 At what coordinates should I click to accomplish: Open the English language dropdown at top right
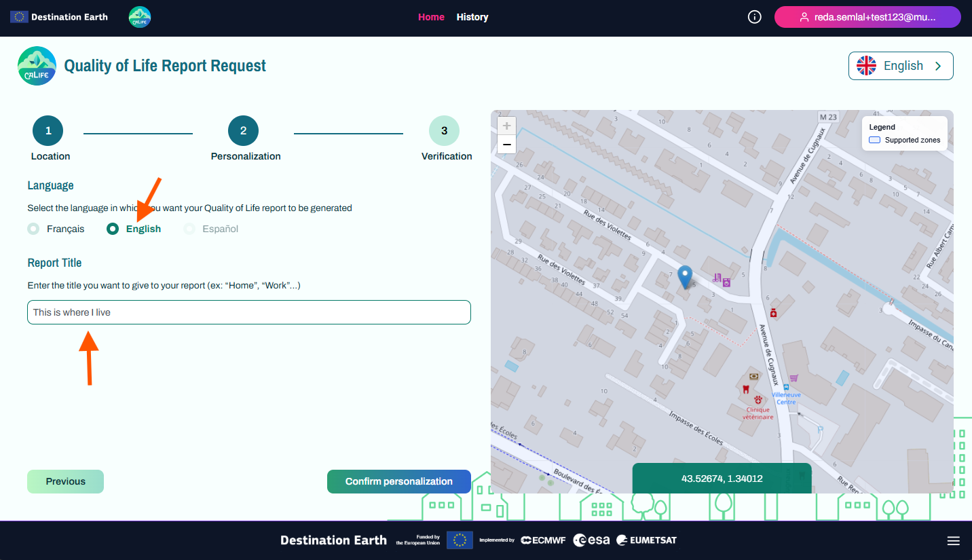tap(901, 65)
